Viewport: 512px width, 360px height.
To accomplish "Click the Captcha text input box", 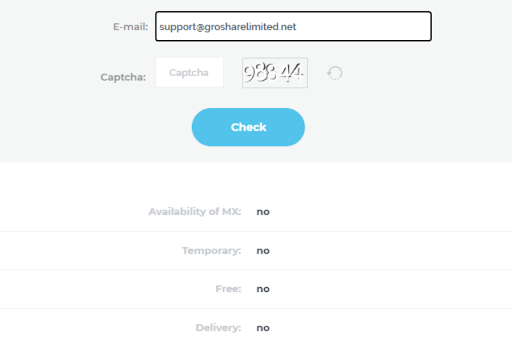I will 189,72.
